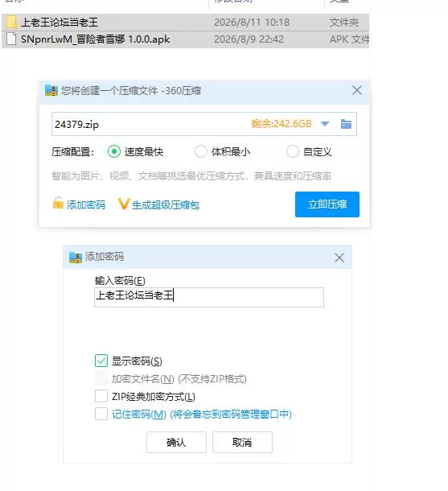Click the disabled 加密文件名(N) checkbox

click(101, 378)
